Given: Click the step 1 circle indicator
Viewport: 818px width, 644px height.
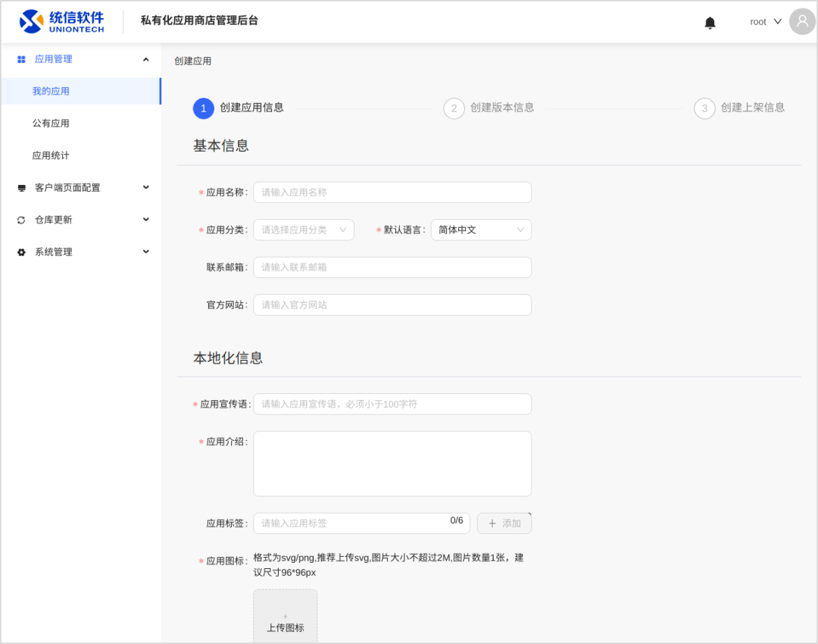Looking at the screenshot, I should pyautogui.click(x=203, y=108).
